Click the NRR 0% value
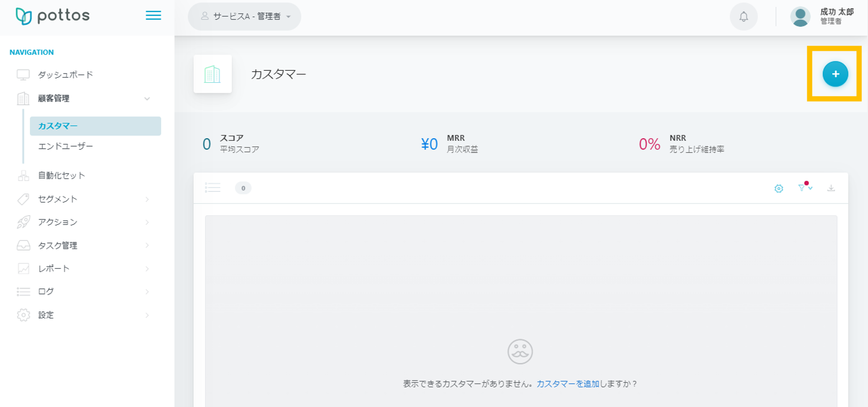Screen dimensions: 868x407 pyautogui.click(x=649, y=144)
